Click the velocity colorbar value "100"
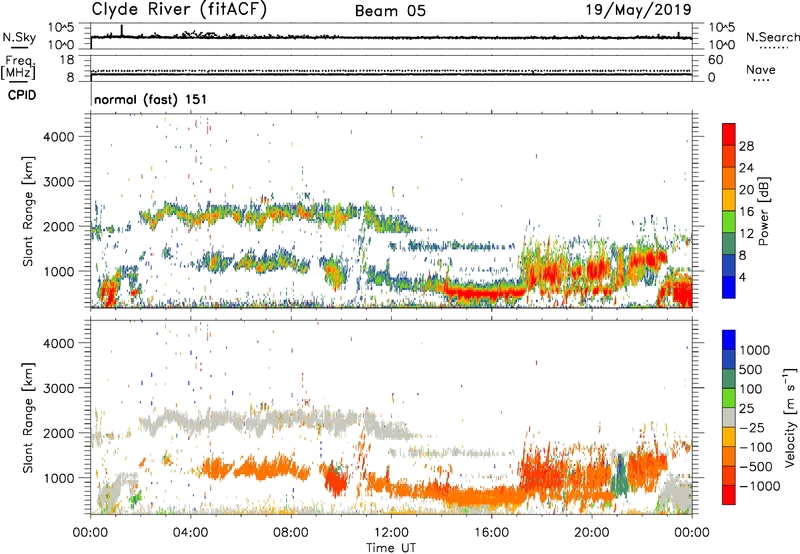Image resolution: width=800 pixels, height=554 pixels. point(751,389)
